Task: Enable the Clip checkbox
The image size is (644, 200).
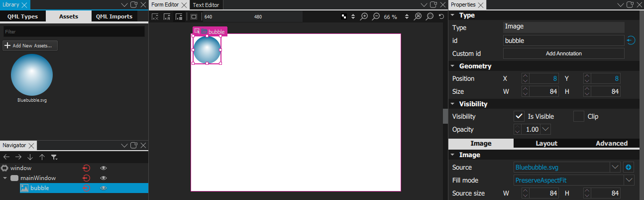Action: (x=578, y=116)
